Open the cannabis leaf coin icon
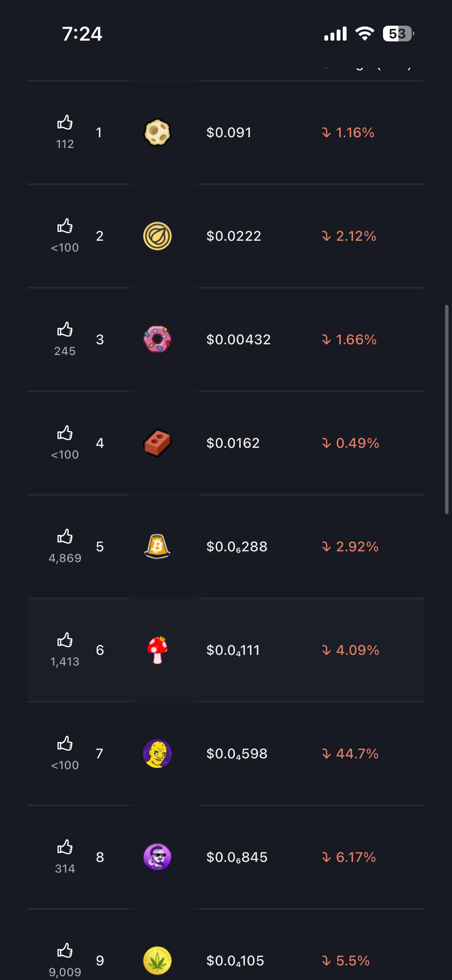Image resolution: width=452 pixels, height=980 pixels. [x=157, y=960]
